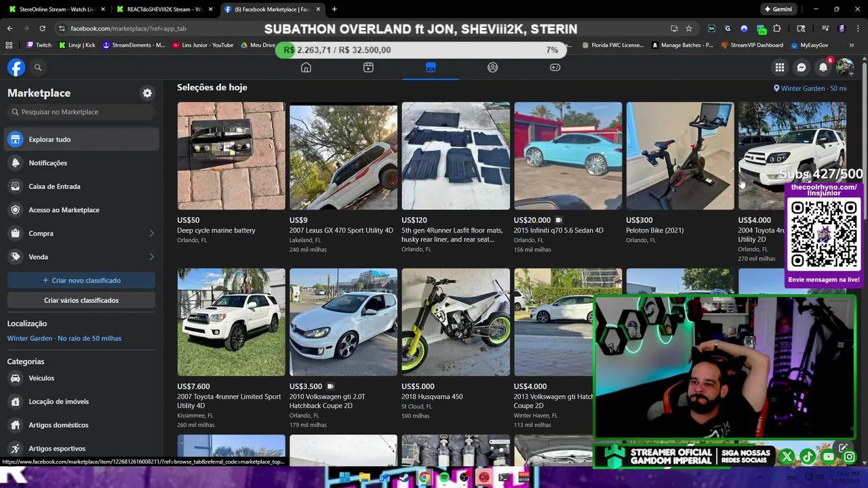Viewport: 868px width, 488px height.
Task: Open Chrome media control music icon
Action: coord(825,28)
